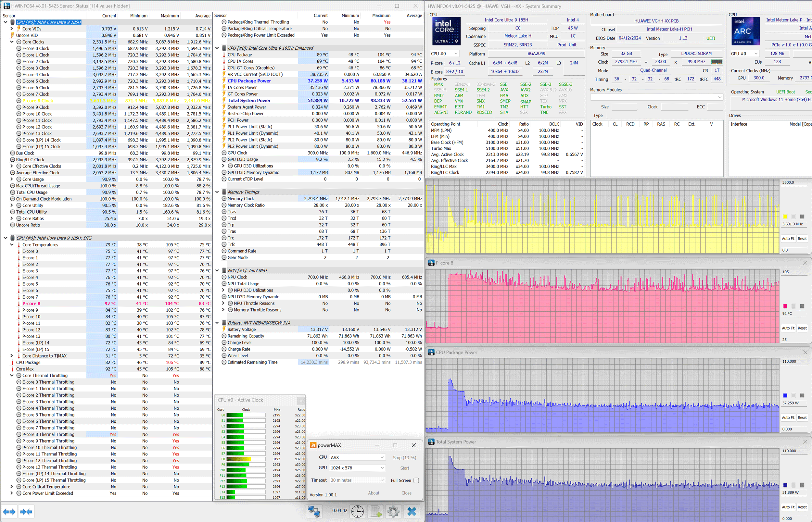Click the log file with plus icon
The image size is (812, 522).
pos(376,511)
